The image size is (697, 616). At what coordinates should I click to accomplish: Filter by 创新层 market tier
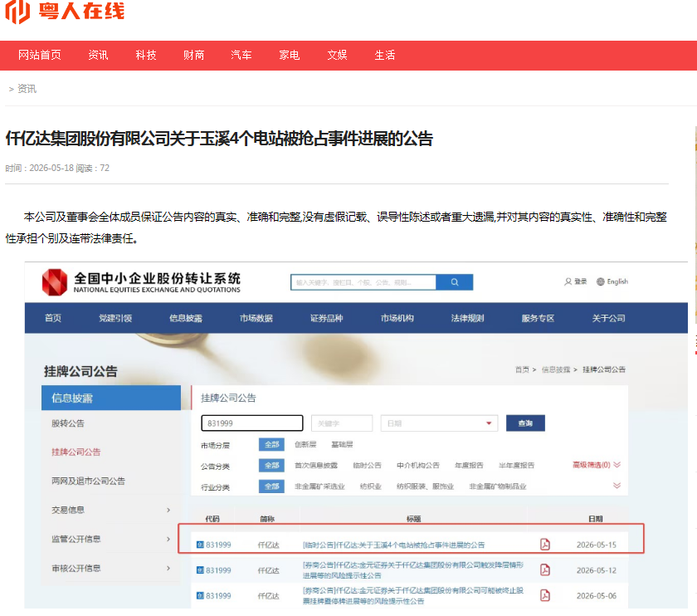click(x=305, y=444)
